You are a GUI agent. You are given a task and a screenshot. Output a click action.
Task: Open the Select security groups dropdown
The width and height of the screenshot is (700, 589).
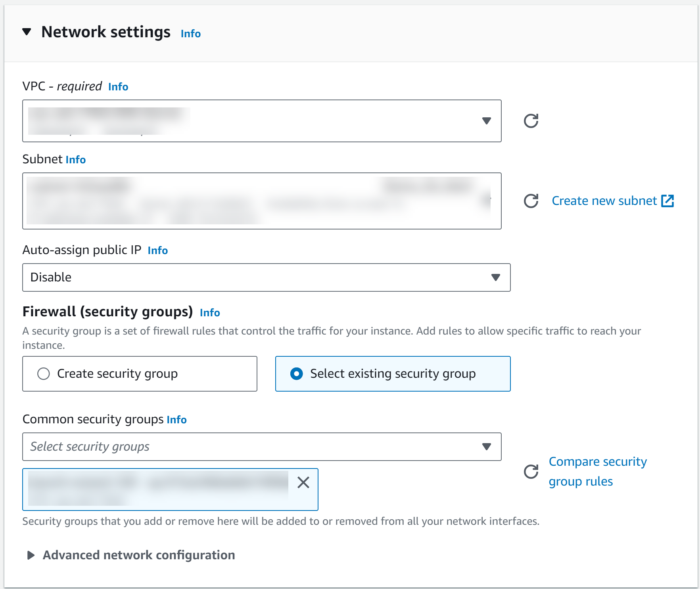coord(487,447)
